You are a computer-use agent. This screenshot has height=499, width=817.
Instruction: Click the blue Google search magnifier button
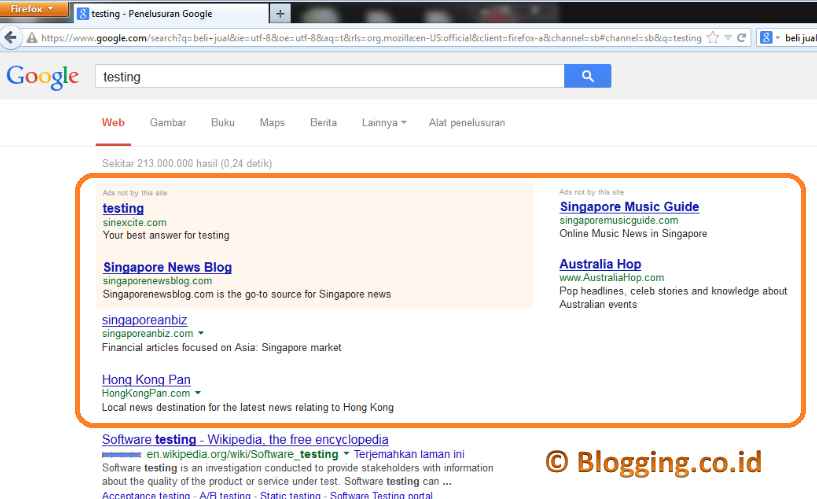587,76
